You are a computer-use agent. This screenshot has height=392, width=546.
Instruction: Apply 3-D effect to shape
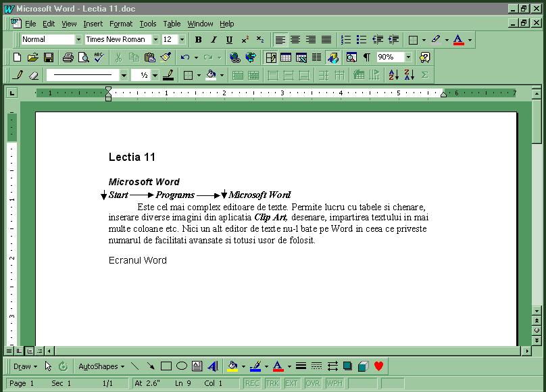tap(363, 366)
